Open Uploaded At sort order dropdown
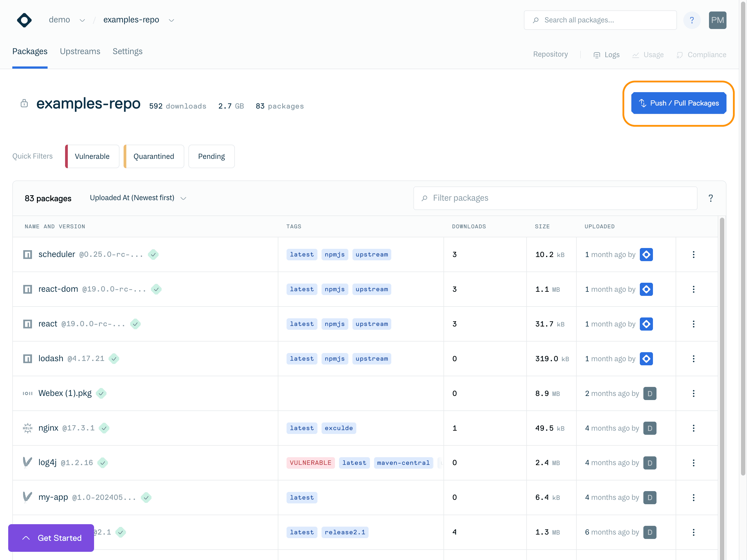Screen dimensions: 747x560 pos(138,198)
